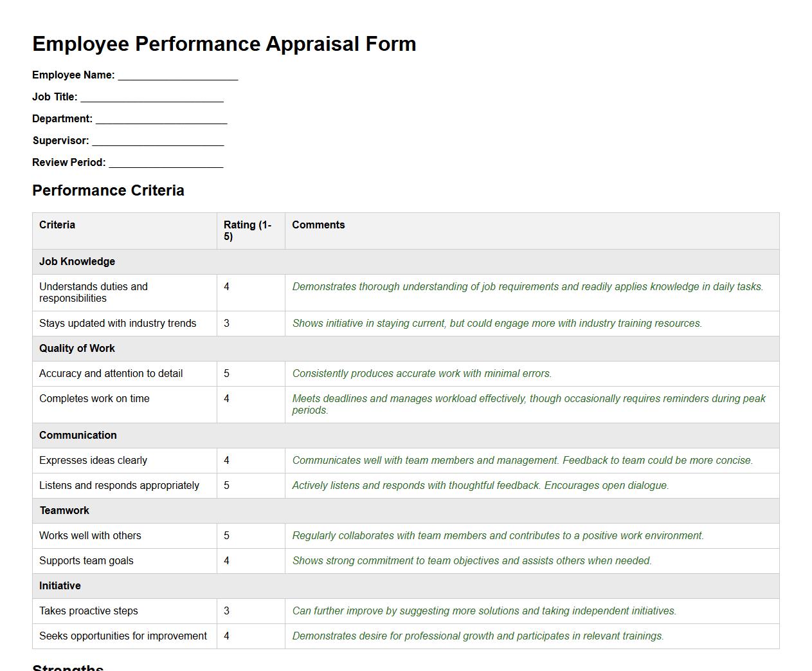Screen dimensions: 812x671
Task: Select the Performance Criteria heading
Action: (108, 190)
